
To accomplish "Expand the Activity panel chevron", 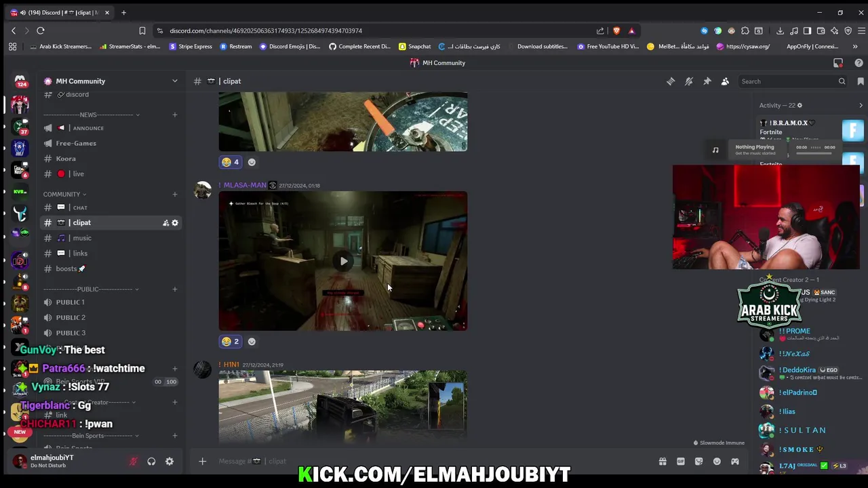I will pyautogui.click(x=861, y=106).
